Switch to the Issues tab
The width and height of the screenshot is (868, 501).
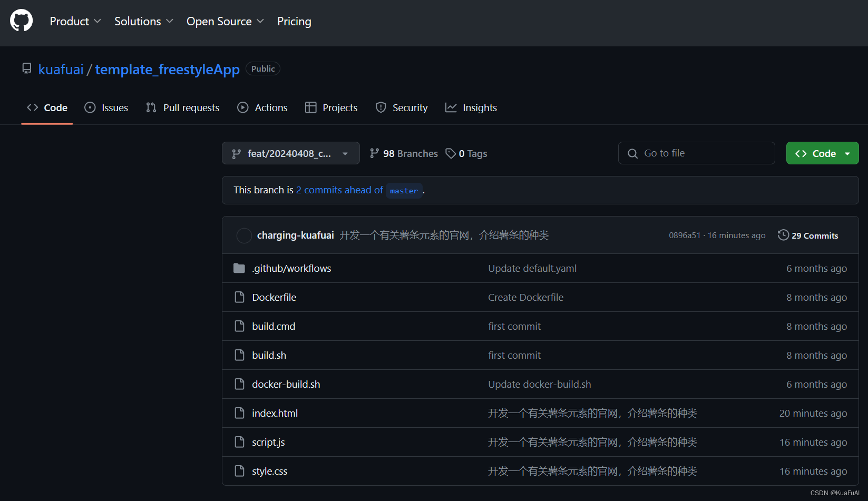(x=106, y=107)
